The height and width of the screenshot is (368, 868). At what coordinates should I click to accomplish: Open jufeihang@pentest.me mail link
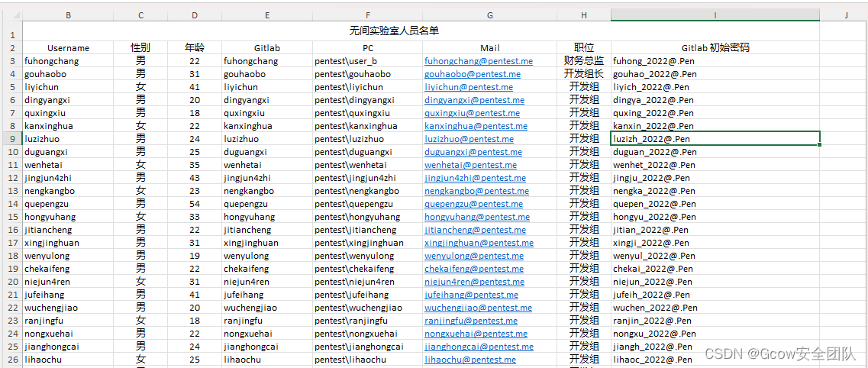point(471,295)
